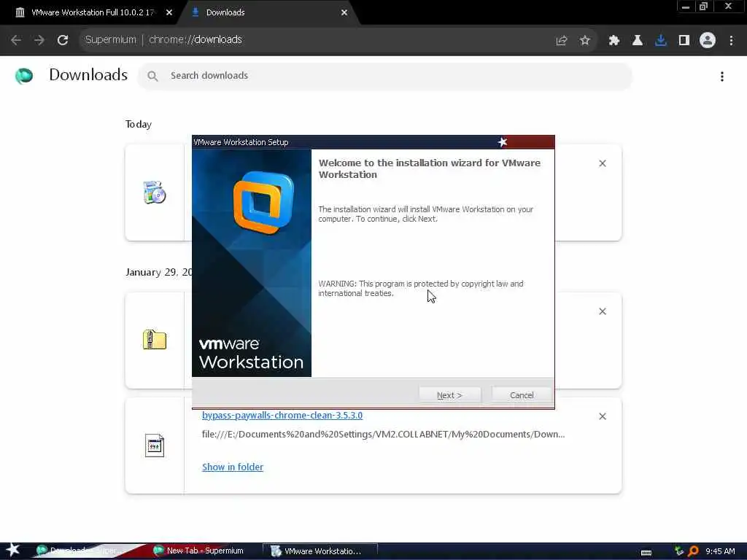
Task: Click the bypass-paywalls file URL text
Action: tap(383, 435)
